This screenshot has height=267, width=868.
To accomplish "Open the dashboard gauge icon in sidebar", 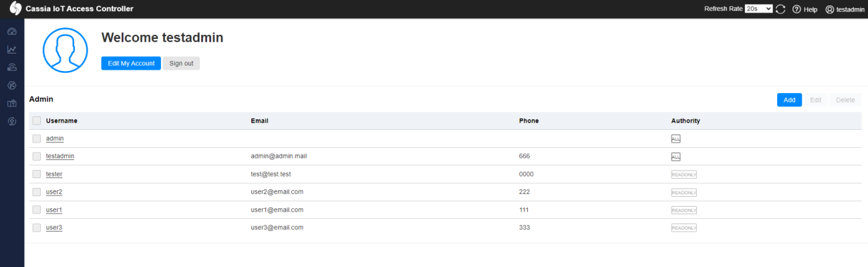I will click(11, 31).
